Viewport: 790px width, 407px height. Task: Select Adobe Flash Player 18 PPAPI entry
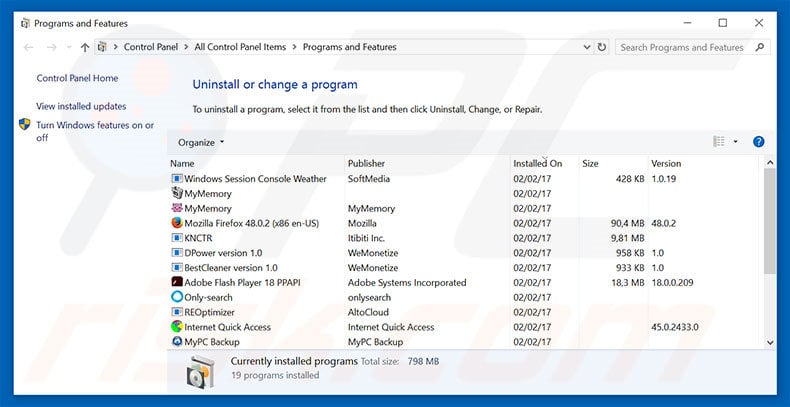(242, 283)
